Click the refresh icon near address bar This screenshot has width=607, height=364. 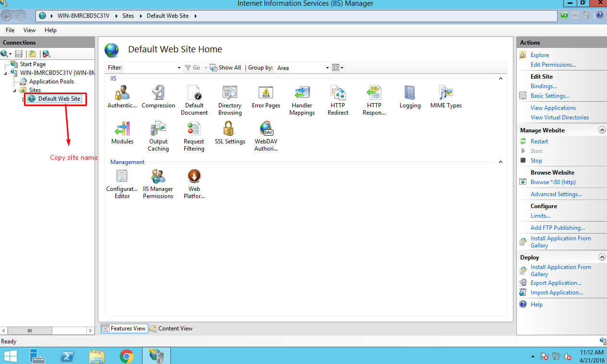click(x=564, y=15)
